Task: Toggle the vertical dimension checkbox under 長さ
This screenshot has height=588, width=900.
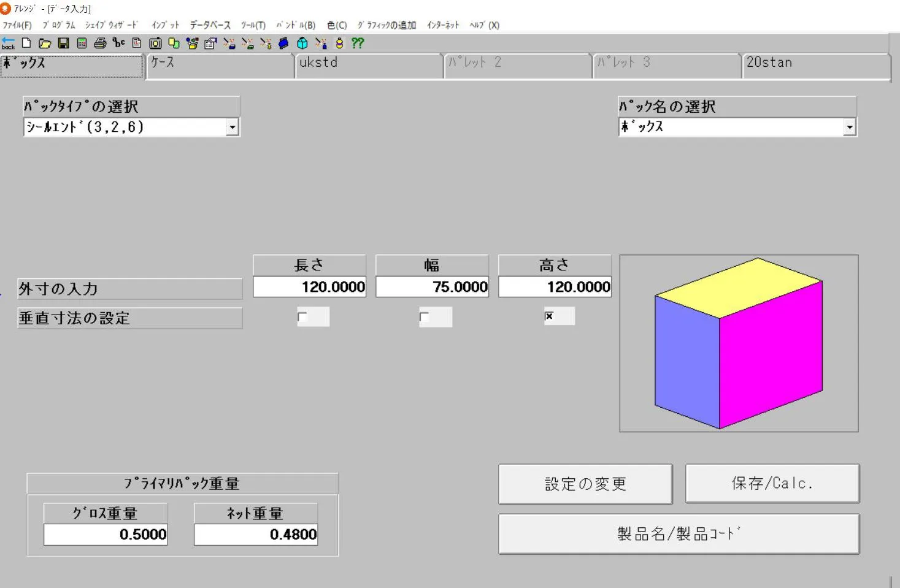Action: [302, 317]
